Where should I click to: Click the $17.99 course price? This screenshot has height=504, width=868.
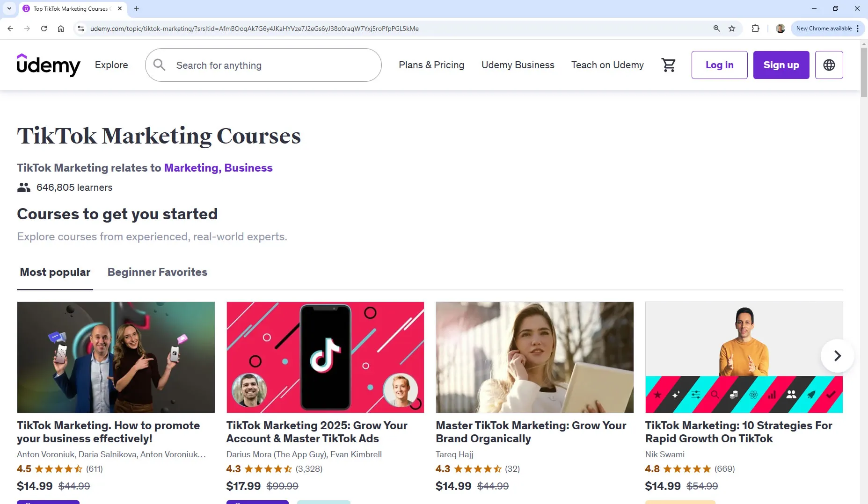243,486
